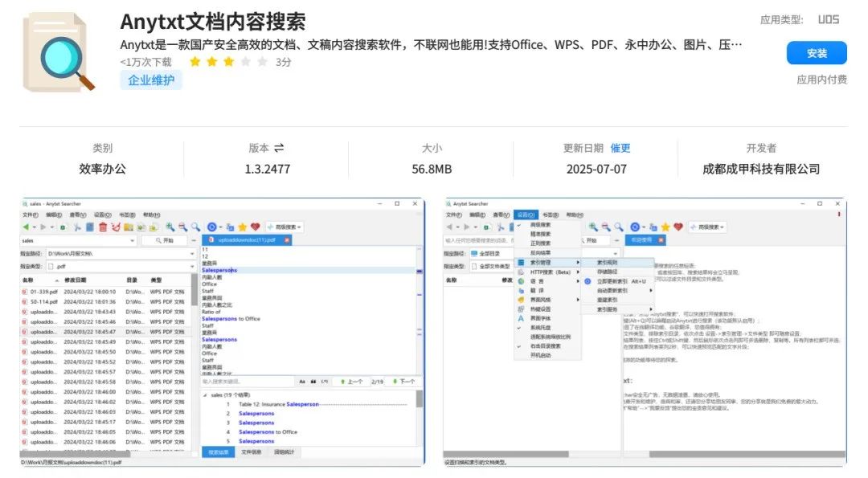The width and height of the screenshot is (868, 478).
Task: Open dropdown arrow beside the update-index icon, sales window
Action: (220, 227)
